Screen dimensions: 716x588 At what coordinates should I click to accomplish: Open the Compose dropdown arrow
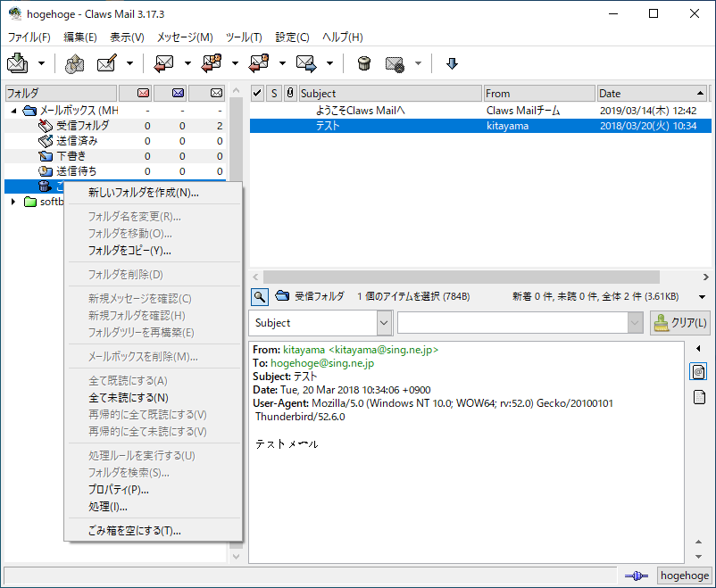130,63
